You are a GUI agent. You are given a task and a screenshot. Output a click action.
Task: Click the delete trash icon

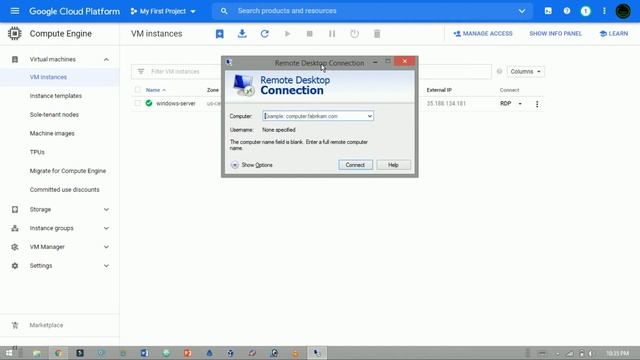(377, 34)
